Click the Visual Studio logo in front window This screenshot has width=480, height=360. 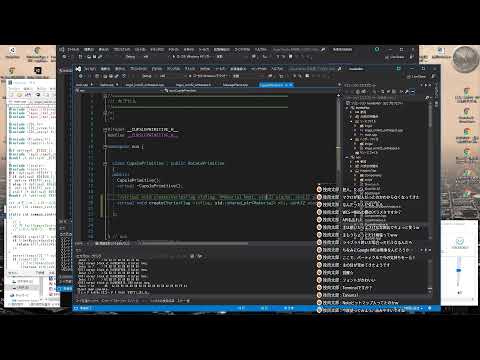tap(78, 69)
